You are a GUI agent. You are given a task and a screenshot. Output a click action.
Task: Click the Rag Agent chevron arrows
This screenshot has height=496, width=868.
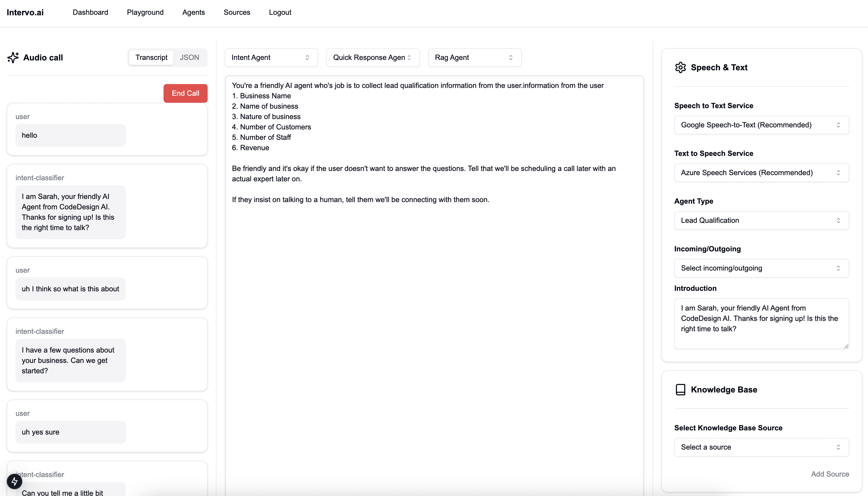(511, 58)
